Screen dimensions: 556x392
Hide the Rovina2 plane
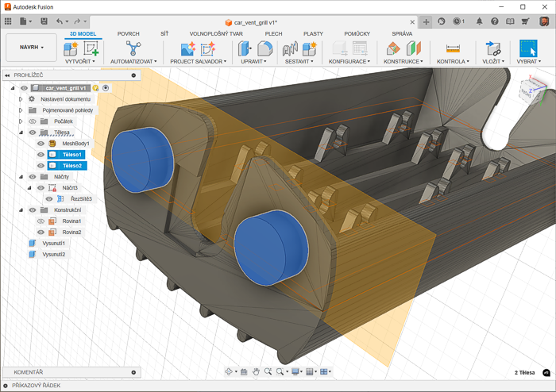[x=41, y=233]
